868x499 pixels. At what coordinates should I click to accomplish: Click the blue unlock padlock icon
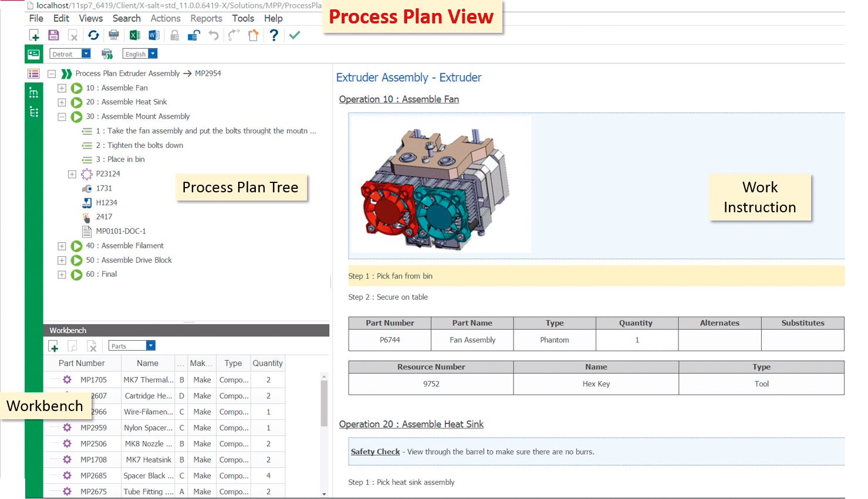click(x=194, y=35)
